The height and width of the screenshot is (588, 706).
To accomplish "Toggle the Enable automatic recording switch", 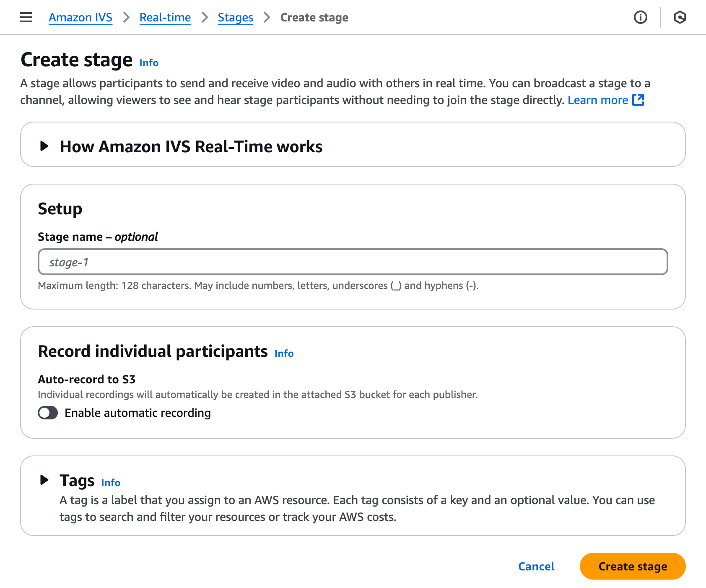I will (x=48, y=413).
